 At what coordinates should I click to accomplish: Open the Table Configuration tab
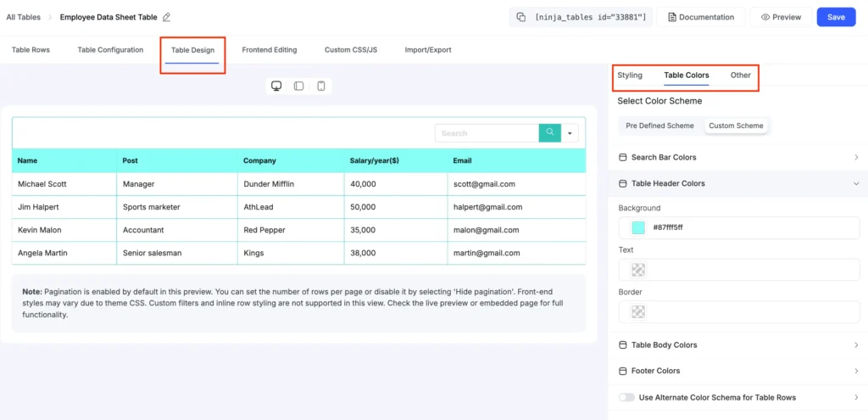[110, 50]
